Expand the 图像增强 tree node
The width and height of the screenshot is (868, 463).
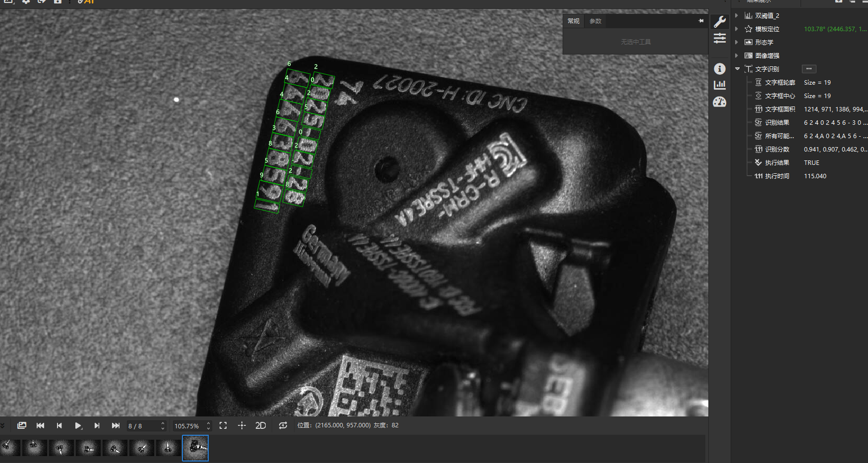point(737,55)
